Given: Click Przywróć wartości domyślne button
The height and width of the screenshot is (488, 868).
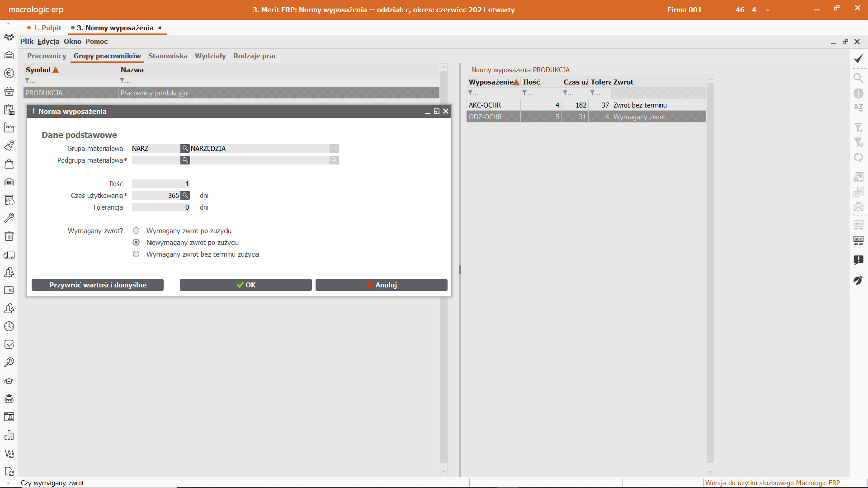Looking at the screenshot, I should [98, 285].
